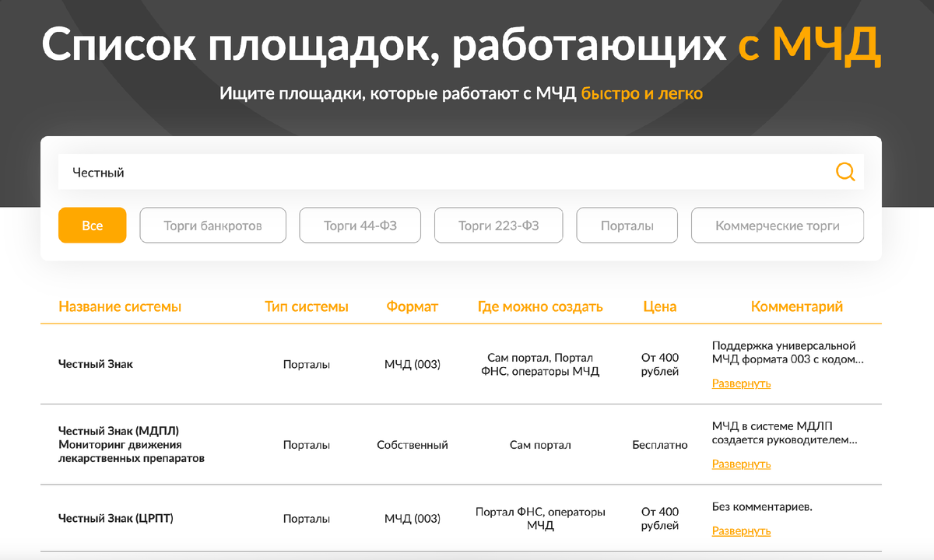Select the 'Все' filter button
This screenshot has height=560, width=934.
[92, 225]
